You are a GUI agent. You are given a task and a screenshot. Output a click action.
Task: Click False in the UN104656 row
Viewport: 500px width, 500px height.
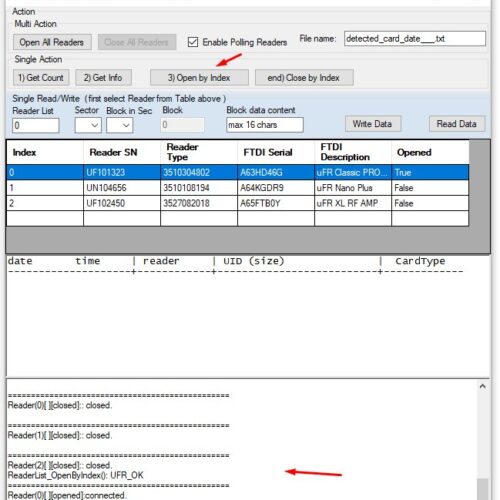point(430,188)
